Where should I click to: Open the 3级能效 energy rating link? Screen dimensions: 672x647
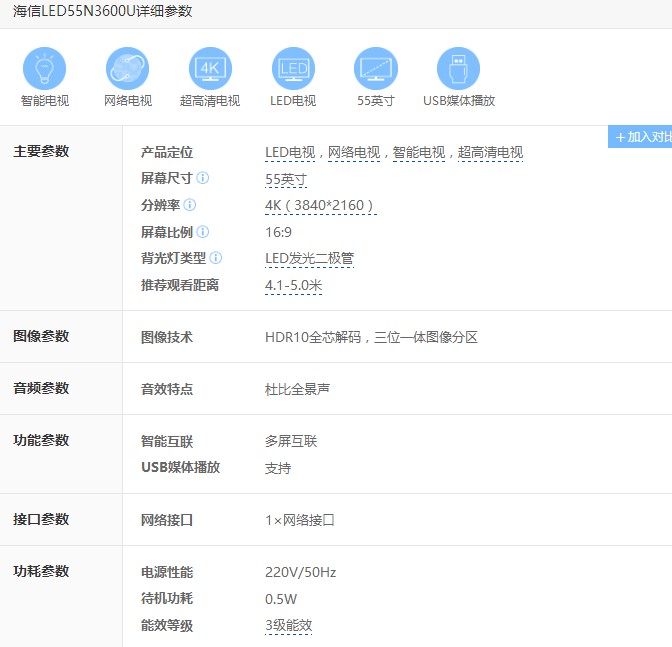coord(288,626)
